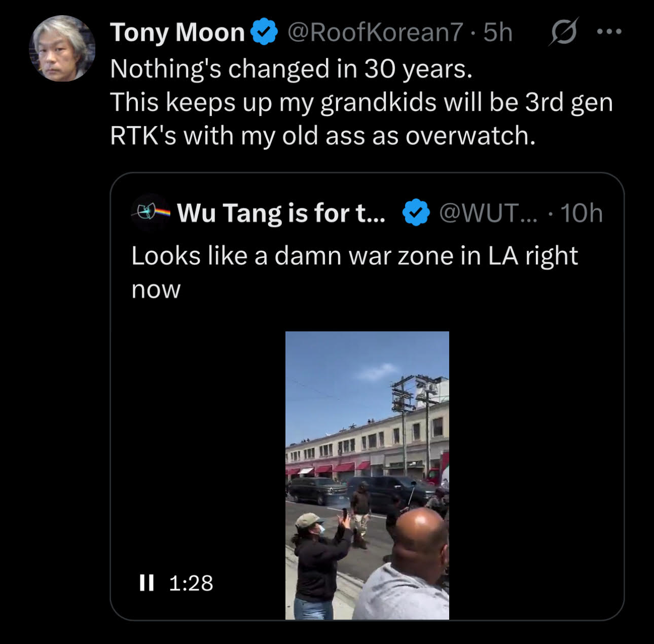Pause the video in quoted tweet
Image resolution: width=654 pixels, height=644 pixels.
tap(147, 583)
